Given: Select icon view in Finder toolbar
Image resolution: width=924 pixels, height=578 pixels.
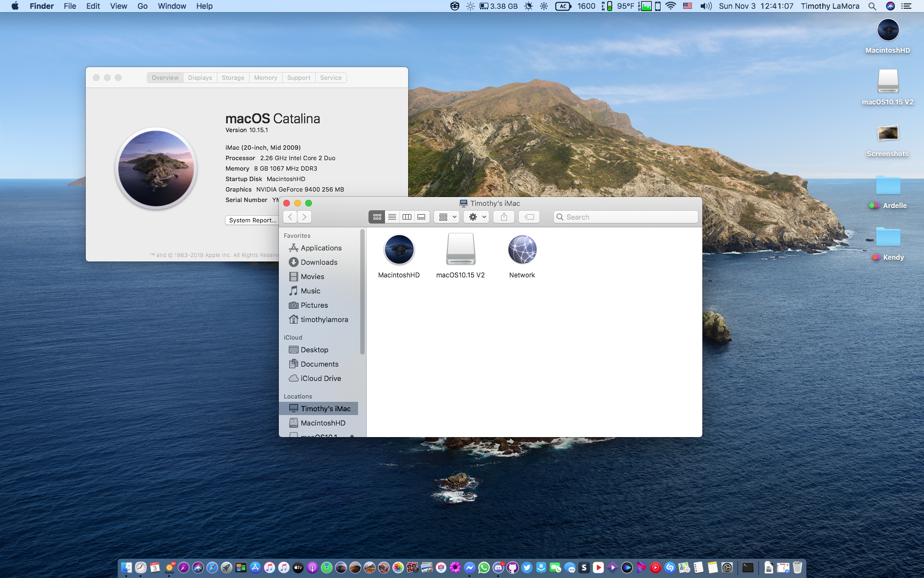Looking at the screenshot, I should 377,217.
